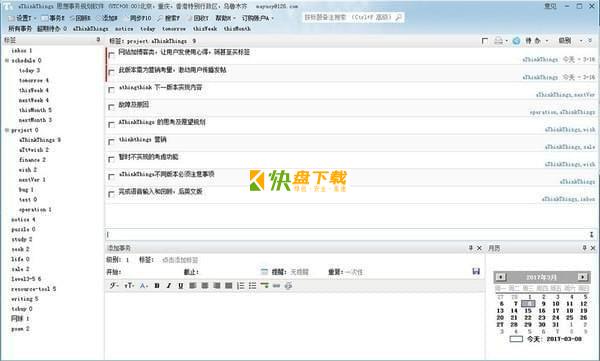Screen dimensions: 600x361
Task: Center text using the editor toolbar
Action: coord(205,286)
